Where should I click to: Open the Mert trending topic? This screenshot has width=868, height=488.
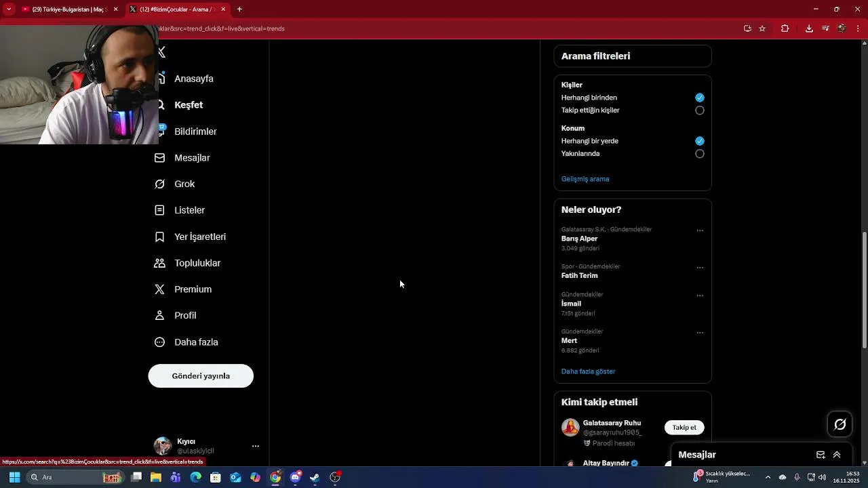click(569, 341)
